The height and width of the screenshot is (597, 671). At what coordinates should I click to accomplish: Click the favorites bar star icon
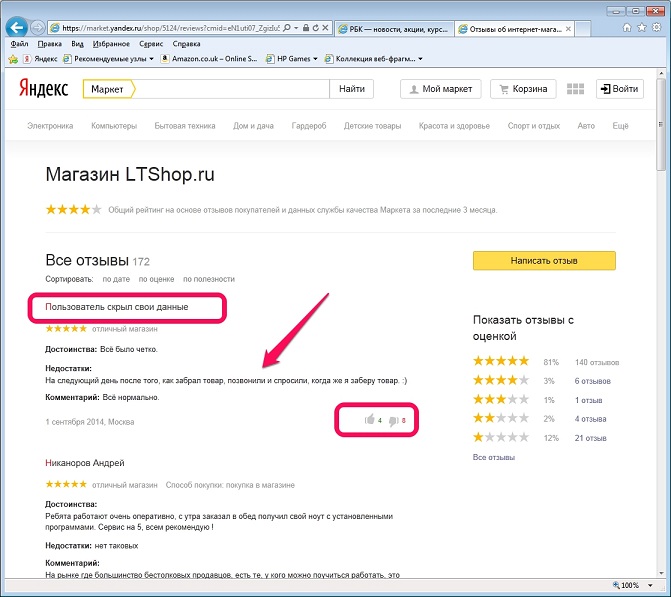[13, 59]
